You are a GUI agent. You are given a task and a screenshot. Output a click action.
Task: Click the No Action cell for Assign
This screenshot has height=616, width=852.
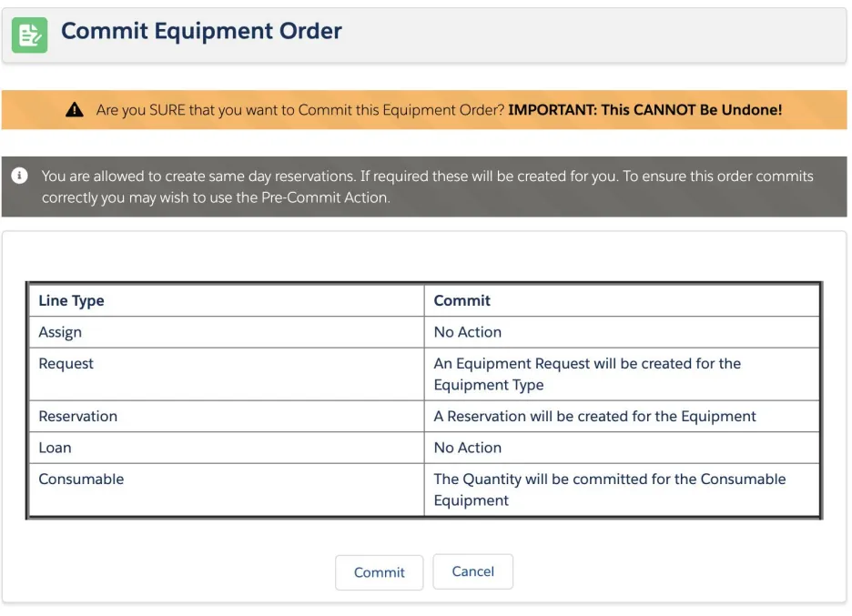click(x=622, y=332)
